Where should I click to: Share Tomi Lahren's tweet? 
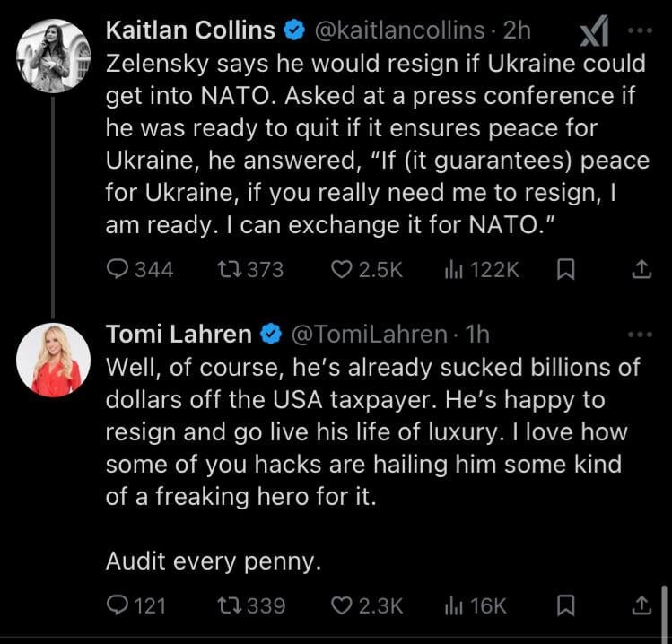[x=641, y=606]
